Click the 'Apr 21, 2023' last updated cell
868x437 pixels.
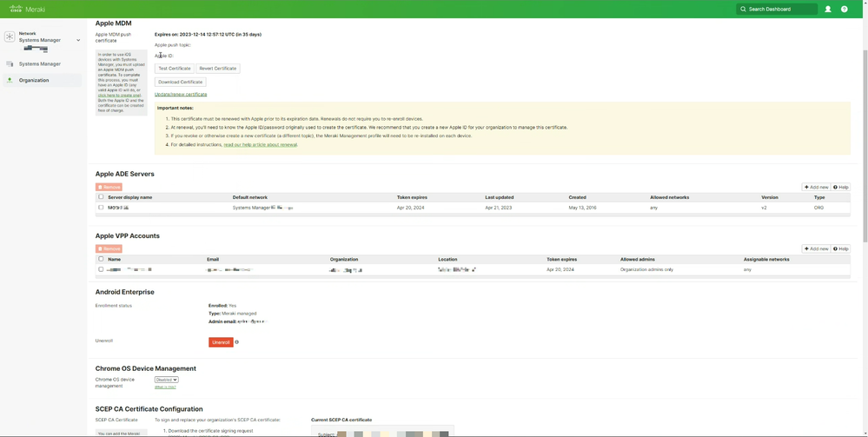499,208
